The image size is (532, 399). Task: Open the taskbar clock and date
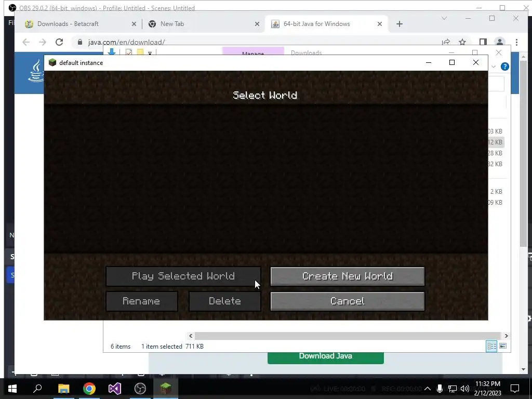487,389
